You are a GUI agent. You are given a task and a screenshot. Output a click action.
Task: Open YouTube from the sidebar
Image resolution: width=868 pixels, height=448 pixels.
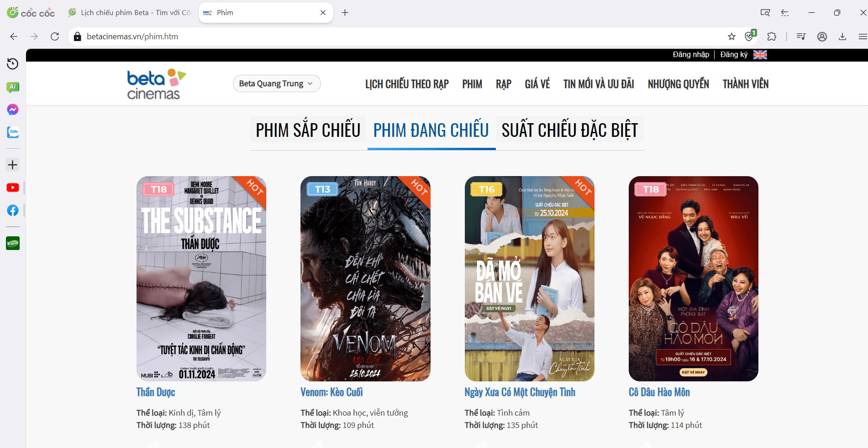[13, 188]
